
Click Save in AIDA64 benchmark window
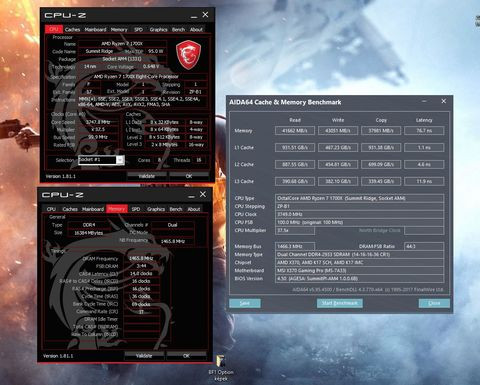pyautogui.click(x=245, y=303)
